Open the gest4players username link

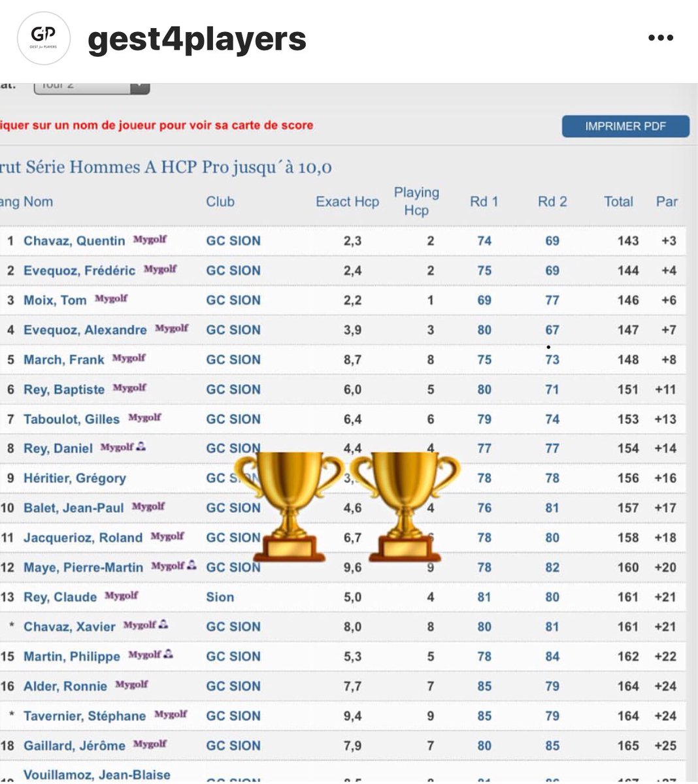(197, 39)
